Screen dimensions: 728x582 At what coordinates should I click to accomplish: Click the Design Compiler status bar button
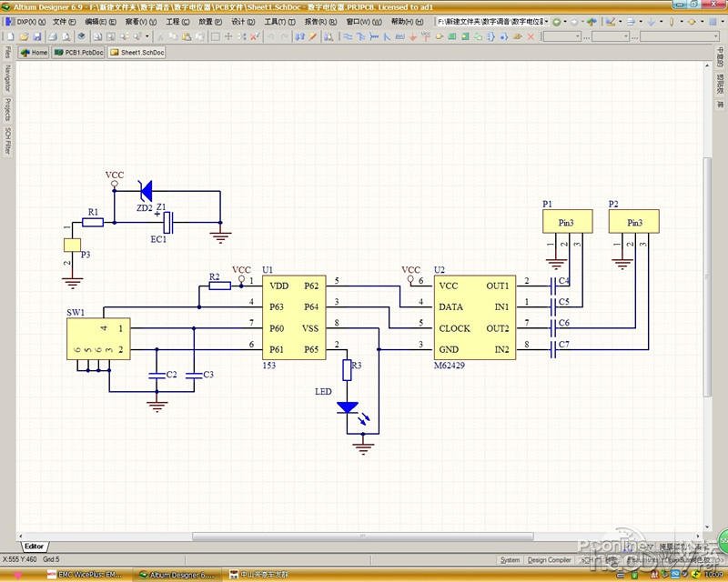pyautogui.click(x=550, y=560)
